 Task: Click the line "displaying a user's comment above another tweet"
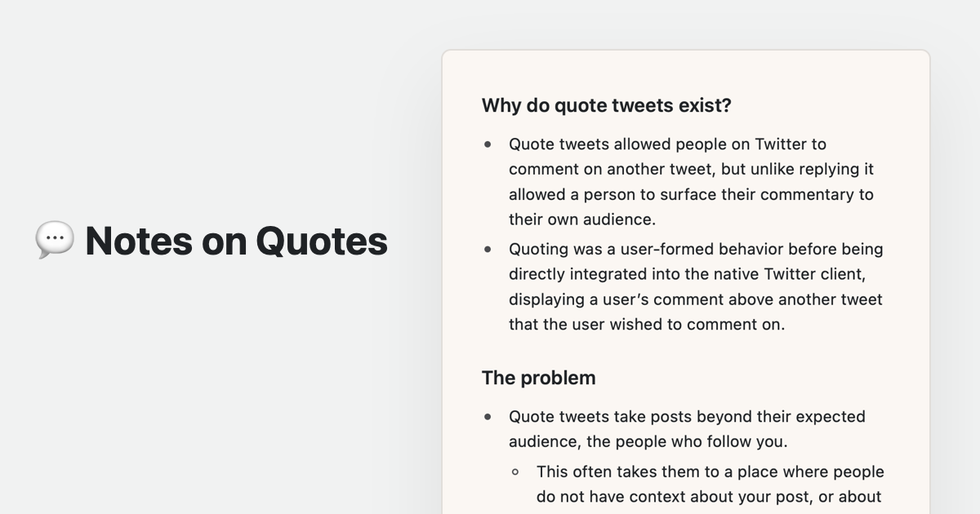tap(695, 299)
